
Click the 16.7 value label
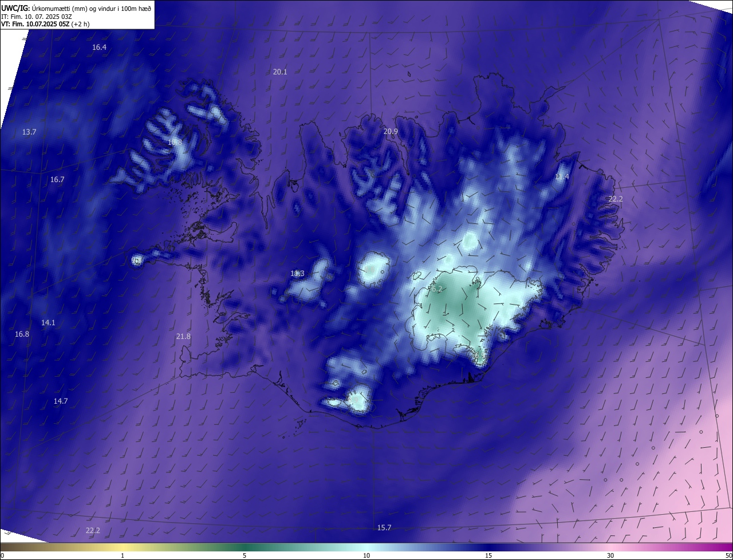[57, 179]
